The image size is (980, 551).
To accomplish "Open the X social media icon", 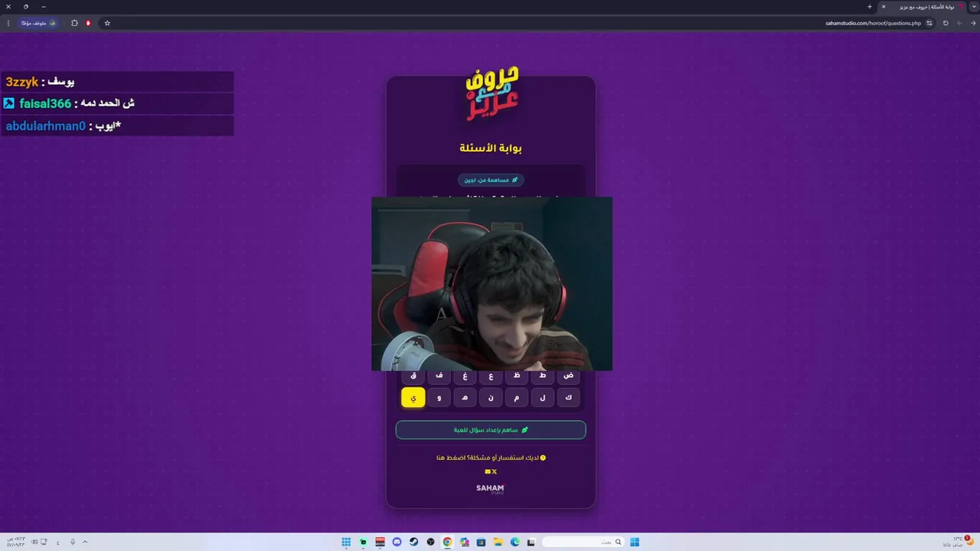I will point(495,471).
